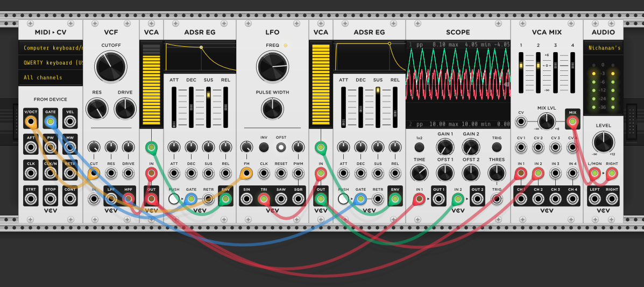The width and height of the screenshot is (644, 287).
Task: Click the second ADSR EG RETR jack
Action: [x=378, y=199]
